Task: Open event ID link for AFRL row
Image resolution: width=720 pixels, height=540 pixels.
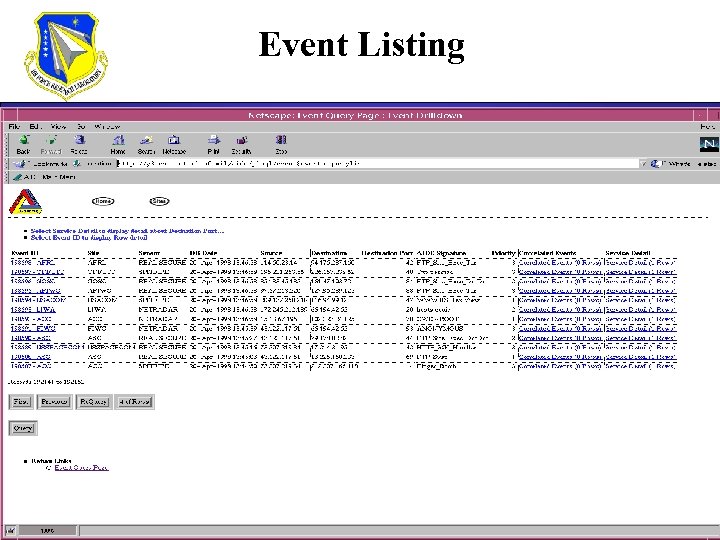Action: (x=33, y=263)
